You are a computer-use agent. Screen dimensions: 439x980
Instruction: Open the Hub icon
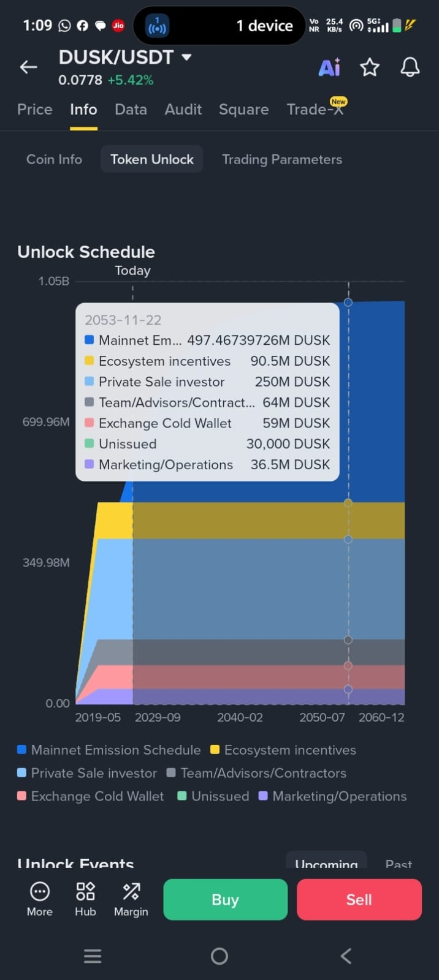pyautogui.click(x=85, y=891)
